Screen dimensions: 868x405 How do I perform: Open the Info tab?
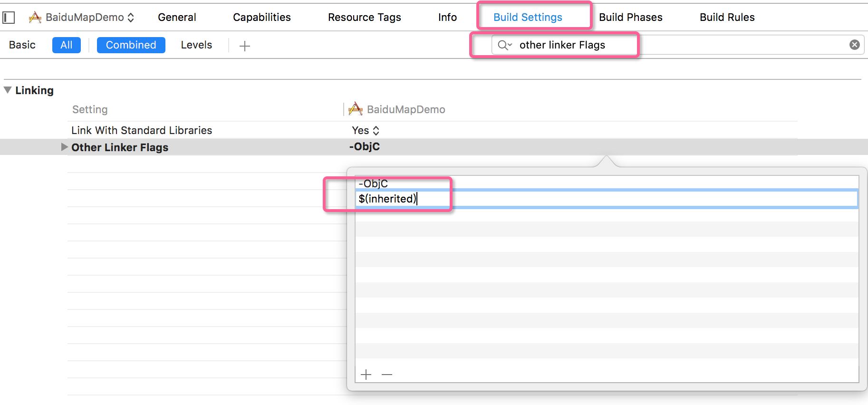(447, 17)
